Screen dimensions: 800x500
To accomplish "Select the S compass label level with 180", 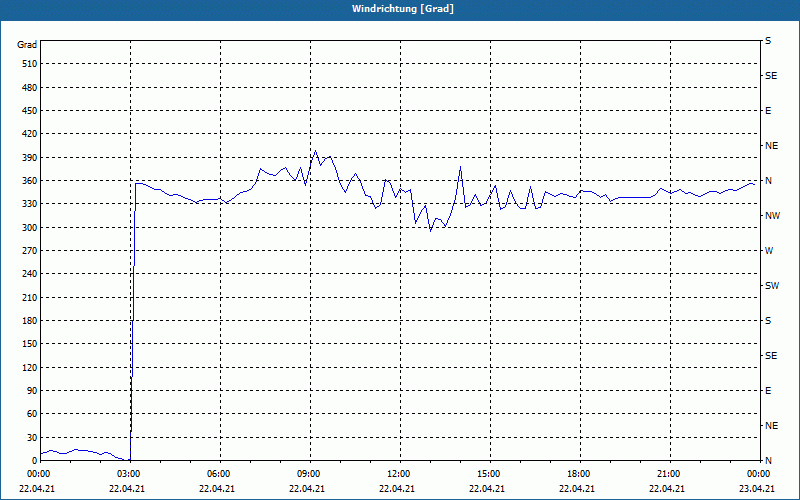I will point(768,321).
